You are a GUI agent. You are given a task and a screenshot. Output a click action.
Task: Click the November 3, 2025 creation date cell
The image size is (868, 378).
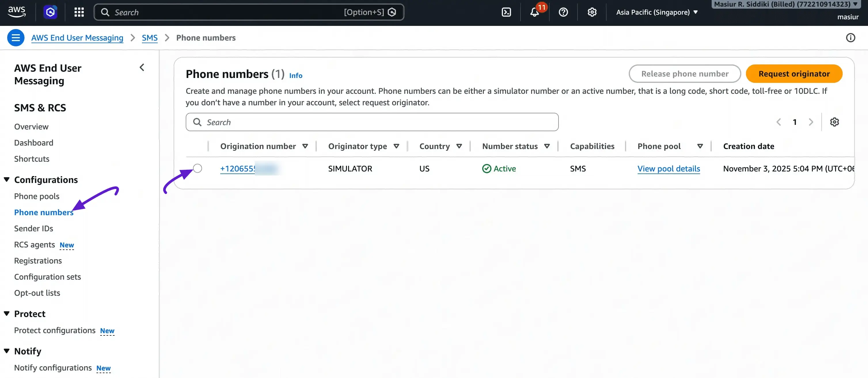pos(789,169)
